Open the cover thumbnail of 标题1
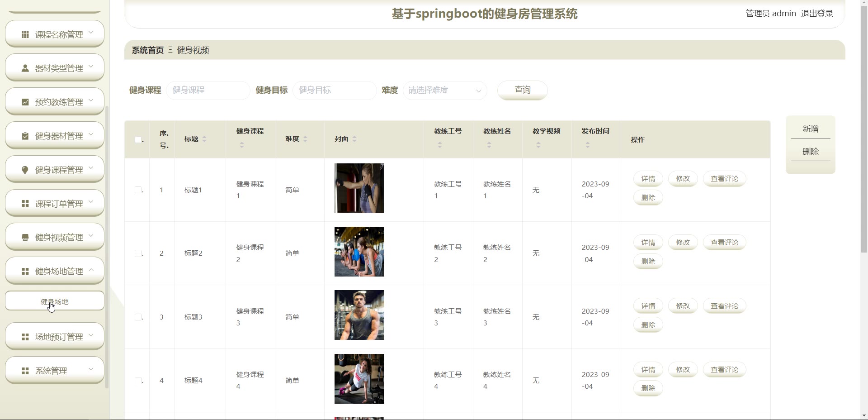Viewport: 868px width, 420px height. [359, 188]
